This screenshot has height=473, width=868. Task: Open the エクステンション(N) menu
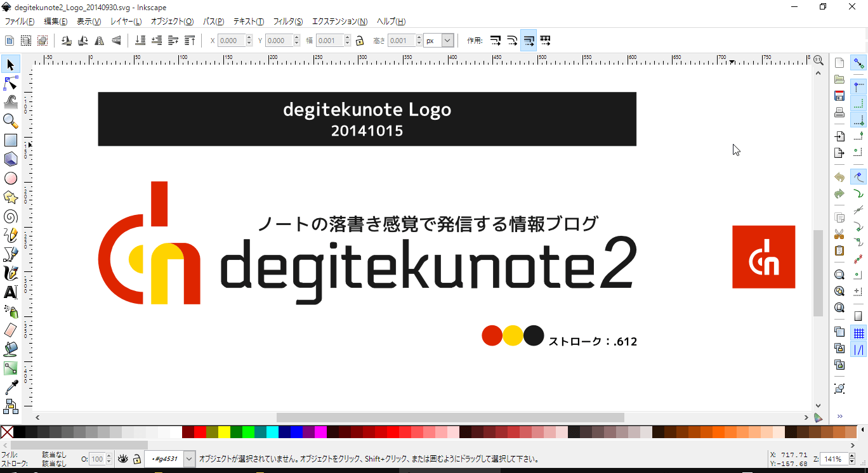pos(339,22)
